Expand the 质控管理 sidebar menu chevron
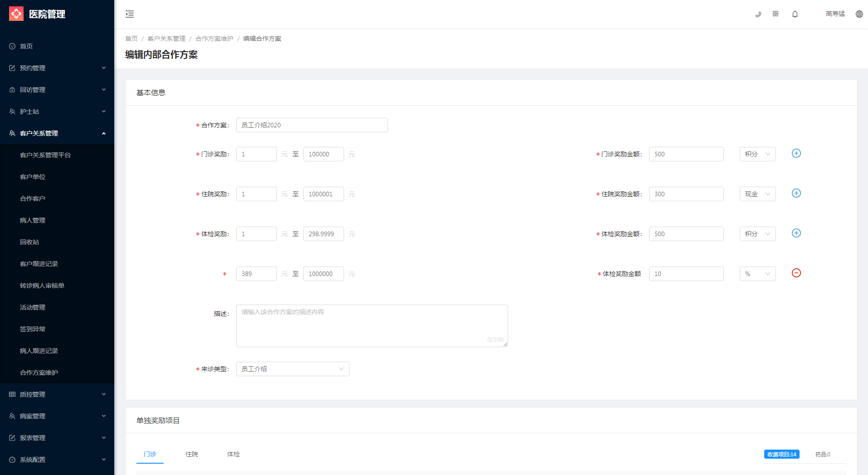Screen dimensions: 868x475 pyautogui.click(x=104, y=394)
